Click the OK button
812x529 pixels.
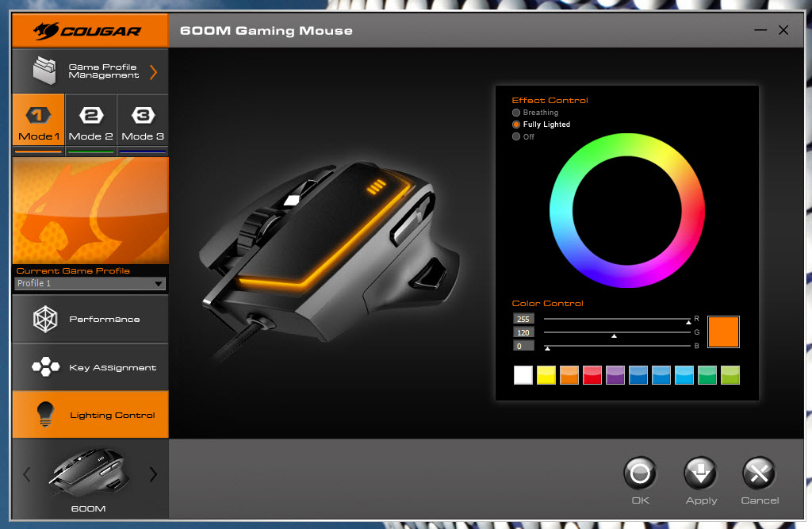[640, 473]
